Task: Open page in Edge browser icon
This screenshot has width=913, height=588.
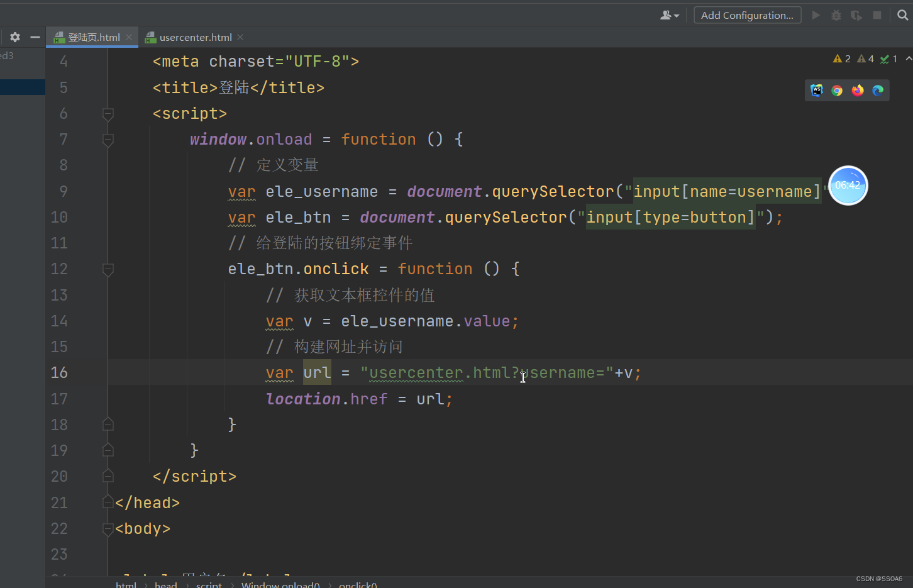Action: [878, 91]
